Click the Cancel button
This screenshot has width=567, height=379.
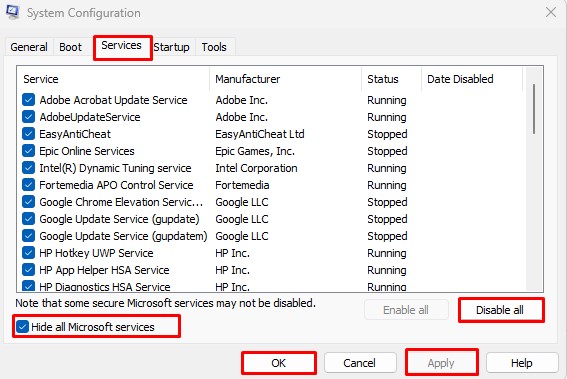360,363
